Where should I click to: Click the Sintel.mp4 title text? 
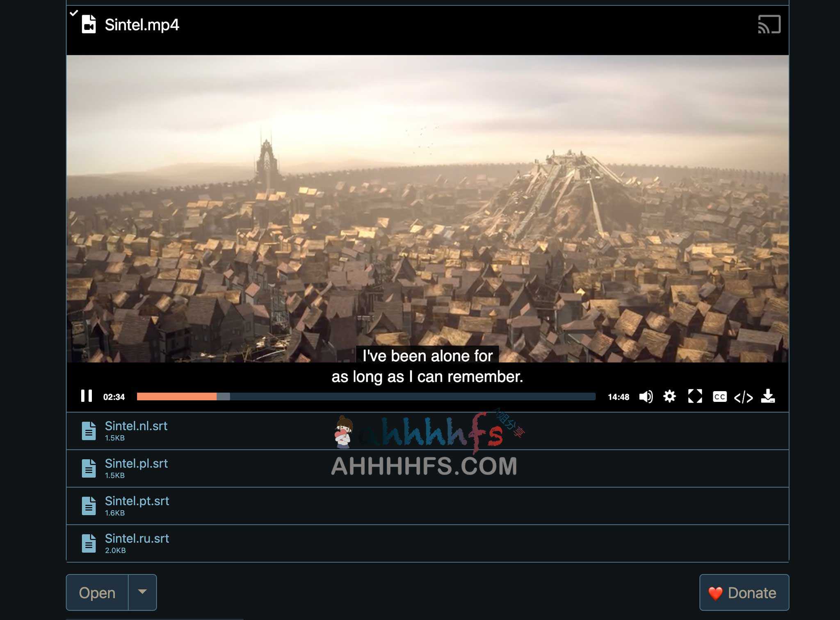(x=142, y=25)
